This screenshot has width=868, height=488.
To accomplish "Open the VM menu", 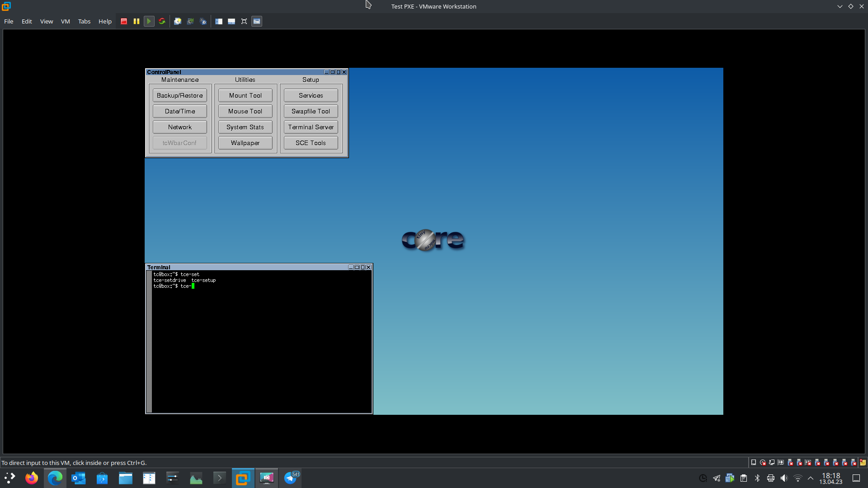I will pos(65,21).
